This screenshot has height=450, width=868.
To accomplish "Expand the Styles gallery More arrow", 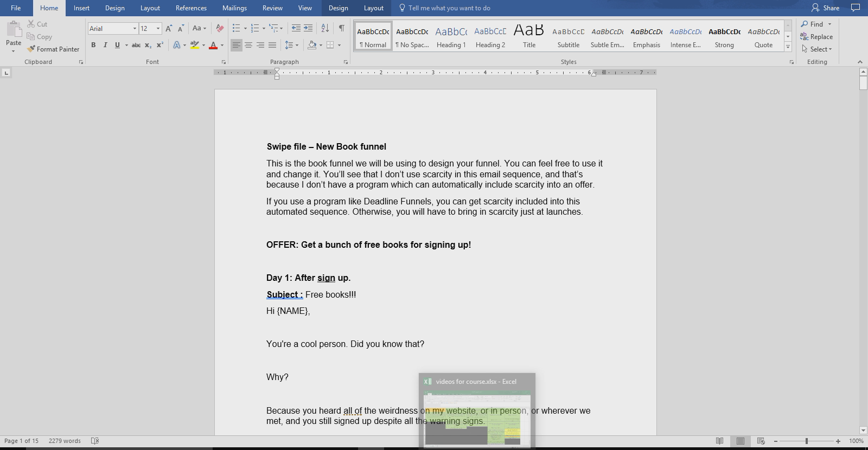I will [788, 48].
